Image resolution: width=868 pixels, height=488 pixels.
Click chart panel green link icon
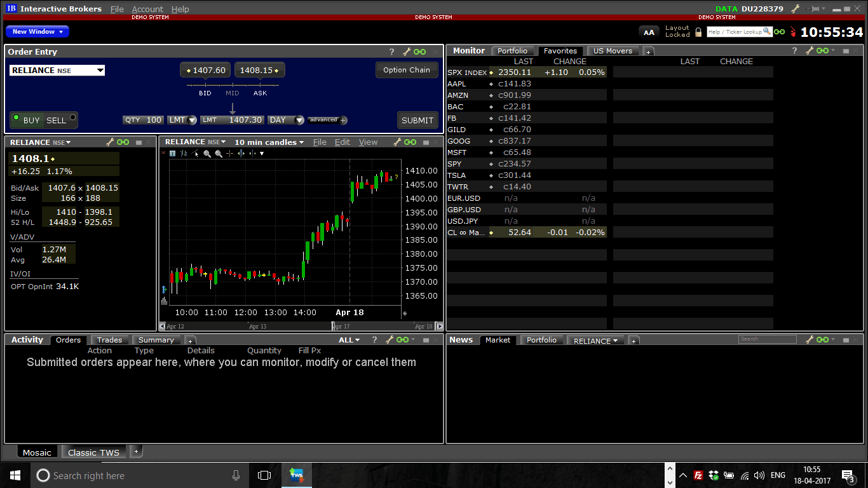[410, 142]
